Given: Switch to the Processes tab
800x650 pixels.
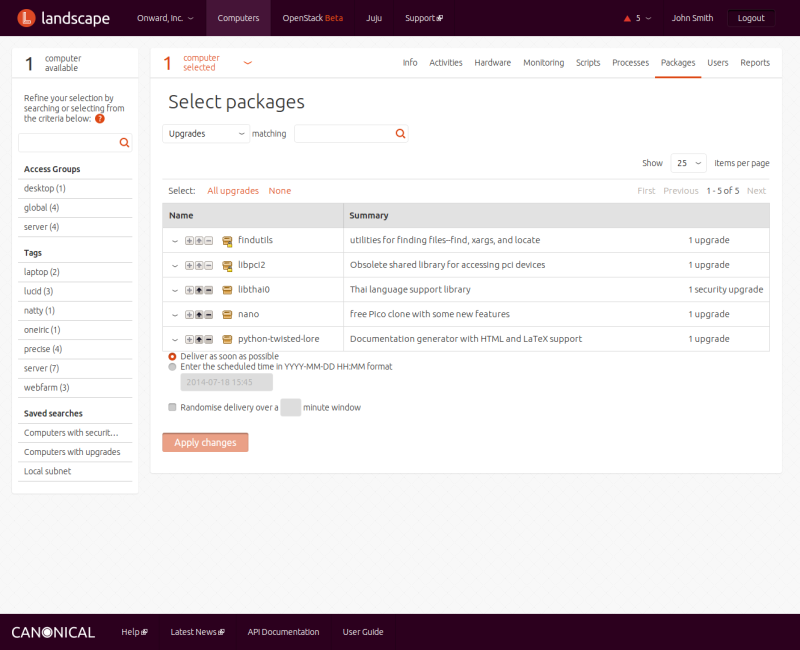Looking at the screenshot, I should point(630,63).
